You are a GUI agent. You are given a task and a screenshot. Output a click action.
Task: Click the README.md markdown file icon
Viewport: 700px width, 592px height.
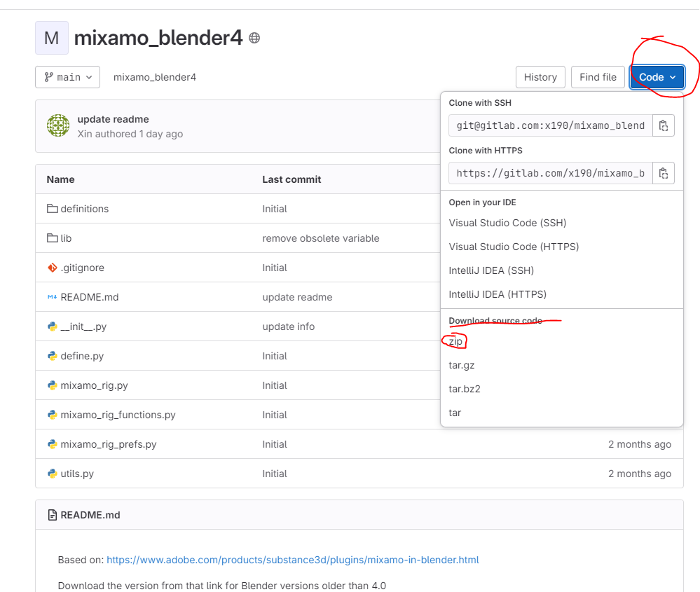[53, 297]
